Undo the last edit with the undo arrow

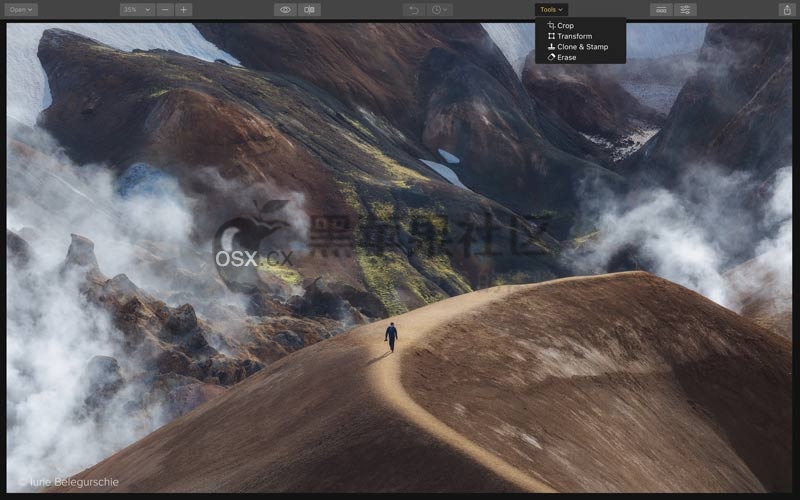(414, 10)
